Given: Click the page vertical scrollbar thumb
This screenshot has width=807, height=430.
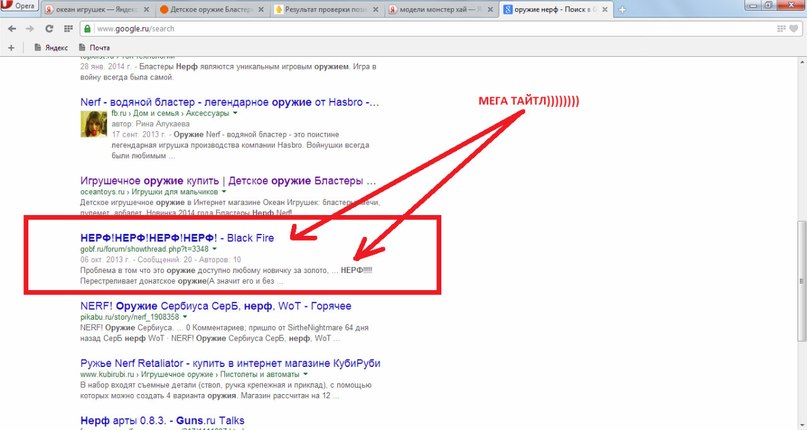Looking at the screenshot, I should [801, 281].
